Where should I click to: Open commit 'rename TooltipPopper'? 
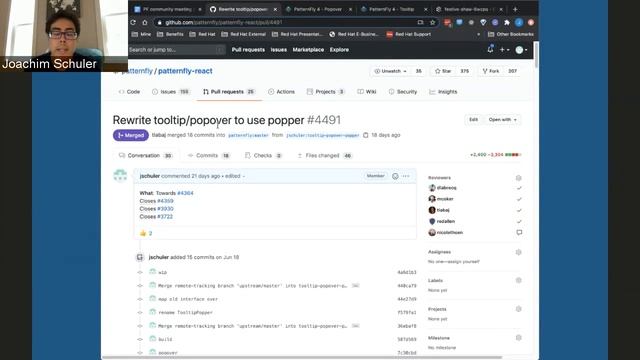coord(185,313)
